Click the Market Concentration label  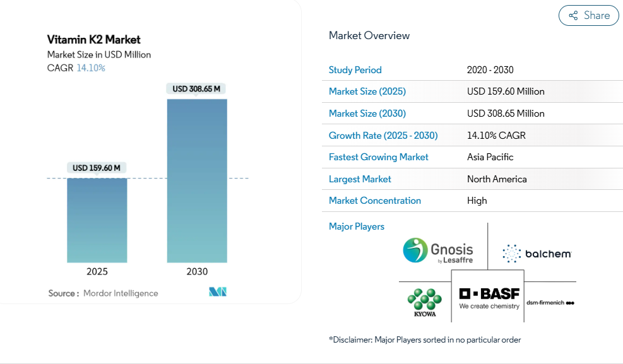(x=375, y=201)
